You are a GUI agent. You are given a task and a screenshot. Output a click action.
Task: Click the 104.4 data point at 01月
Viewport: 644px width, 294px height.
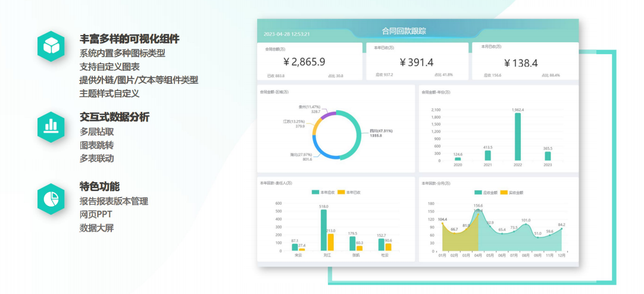point(442,223)
